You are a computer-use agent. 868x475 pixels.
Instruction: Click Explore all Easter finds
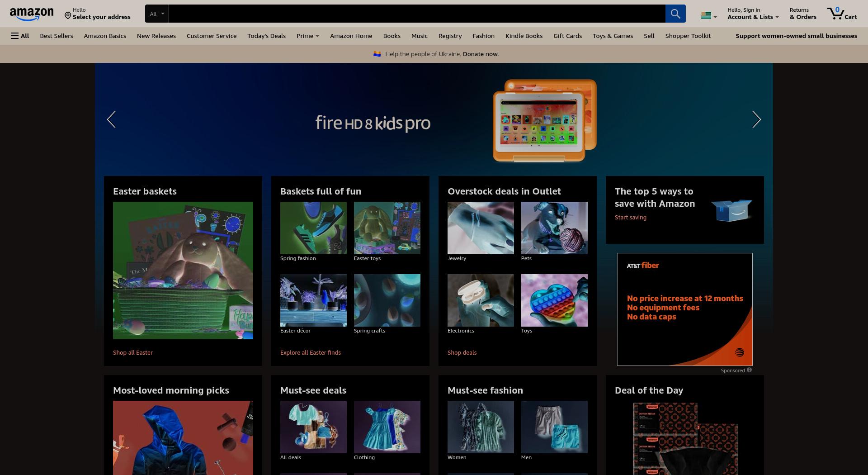pos(311,352)
